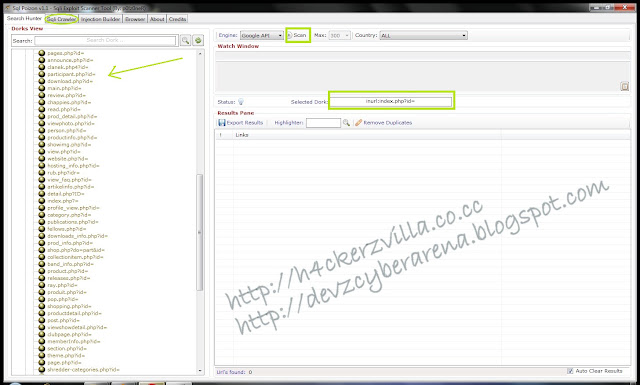Click the notes icon in Watch Window
This screenshot has height=385, width=640.
click(624, 86)
